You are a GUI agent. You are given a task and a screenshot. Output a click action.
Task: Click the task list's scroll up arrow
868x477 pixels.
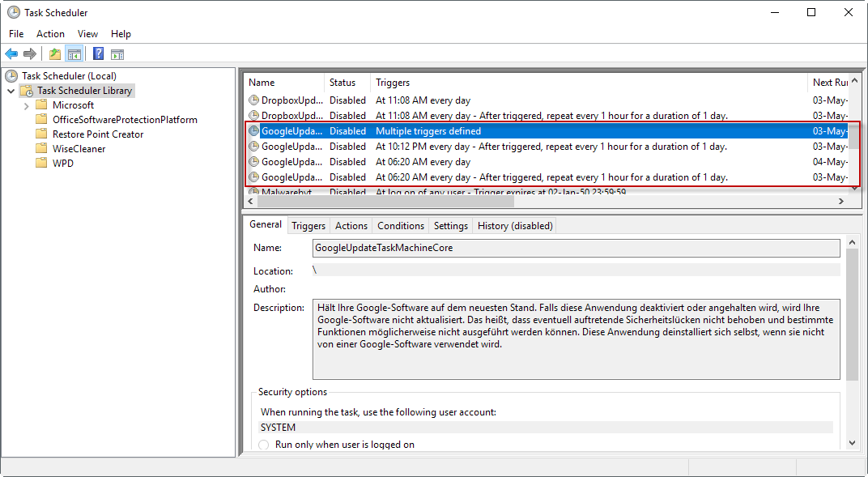coord(855,81)
